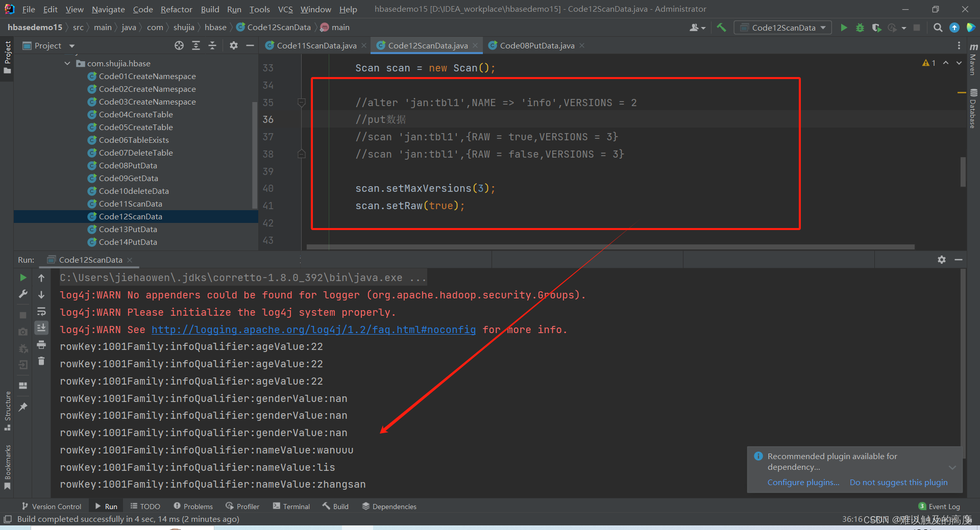Click the wrench icon in Run panel
Image resolution: width=980 pixels, height=530 pixels.
pos(23,294)
